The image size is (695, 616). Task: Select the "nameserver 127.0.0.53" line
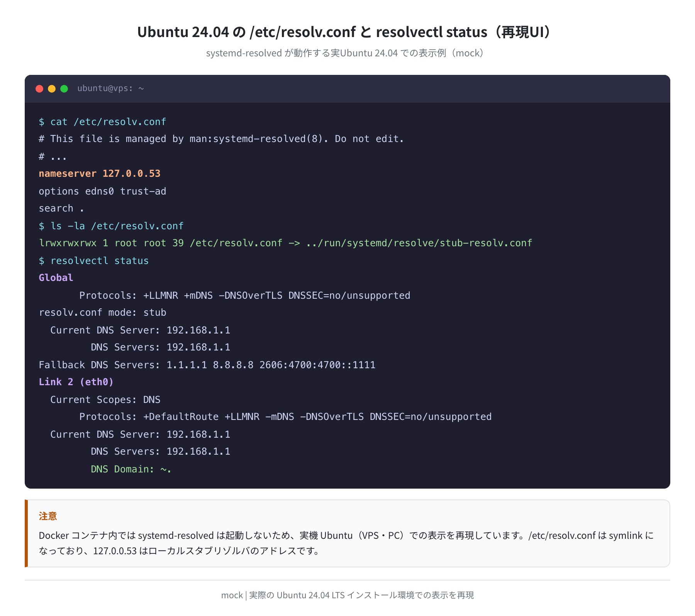[100, 174]
